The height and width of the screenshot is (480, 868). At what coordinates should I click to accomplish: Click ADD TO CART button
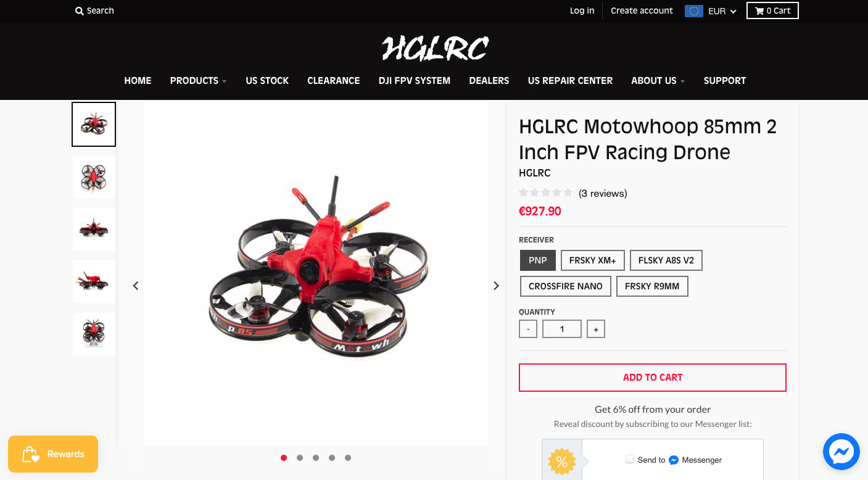653,378
